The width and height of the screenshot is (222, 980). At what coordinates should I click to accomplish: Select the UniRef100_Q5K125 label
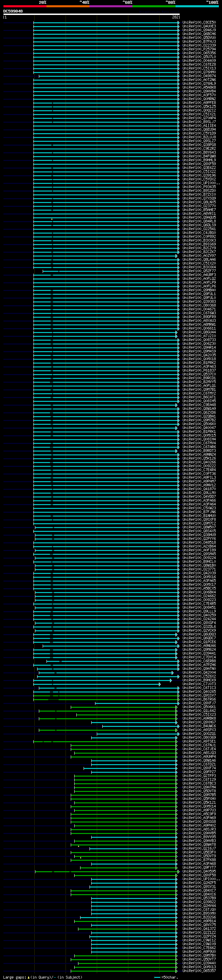199,106
